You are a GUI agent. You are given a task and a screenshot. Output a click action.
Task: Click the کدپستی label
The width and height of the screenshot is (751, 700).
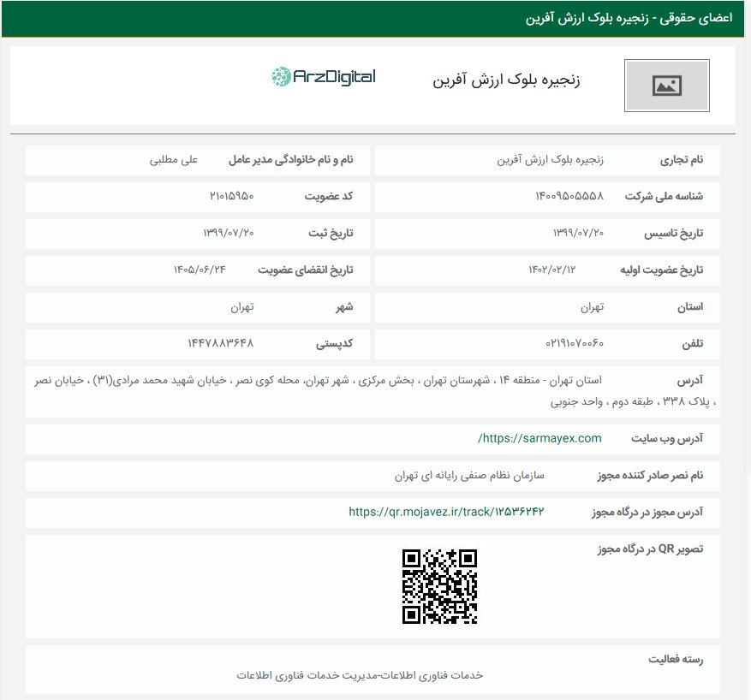[x=334, y=343]
